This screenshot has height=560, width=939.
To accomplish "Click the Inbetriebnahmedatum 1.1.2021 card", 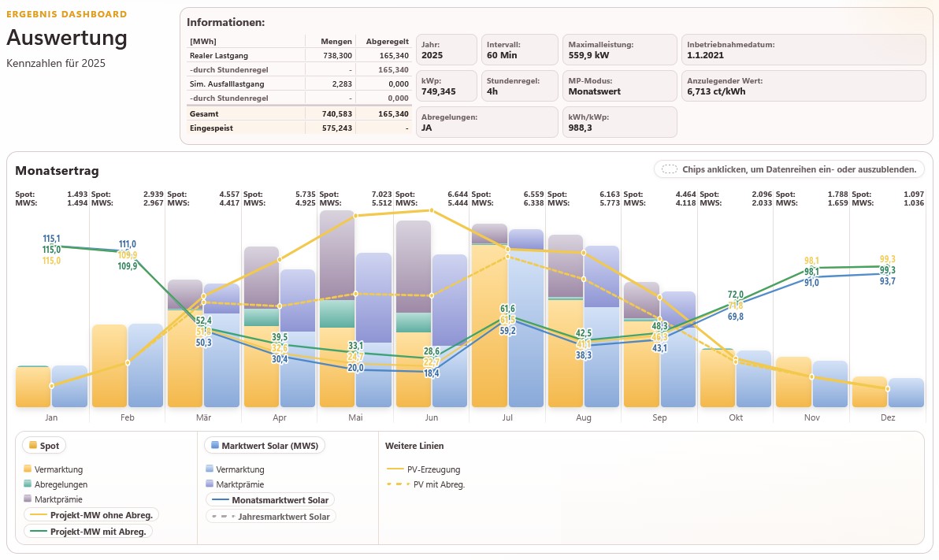I will (804, 50).
